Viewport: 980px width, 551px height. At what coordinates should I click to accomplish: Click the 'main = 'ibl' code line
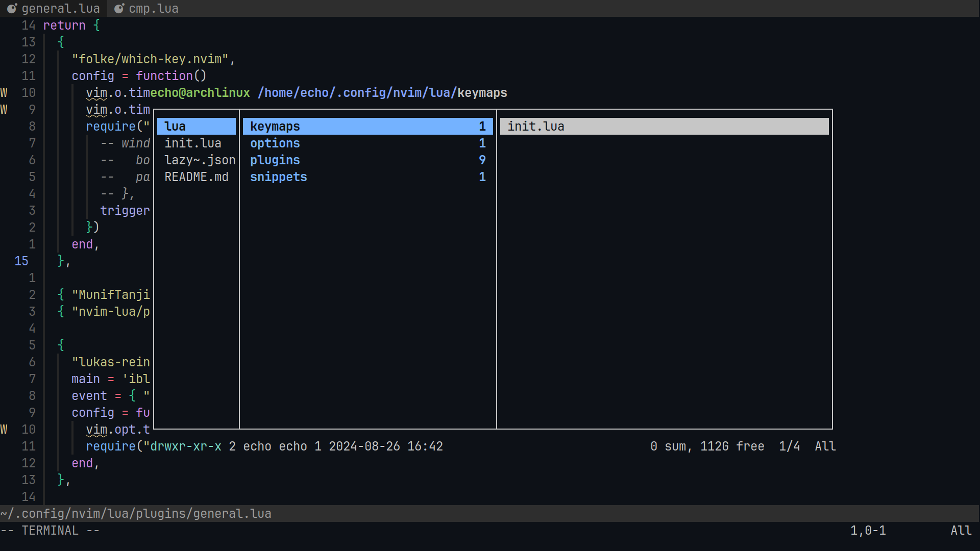[111, 379]
